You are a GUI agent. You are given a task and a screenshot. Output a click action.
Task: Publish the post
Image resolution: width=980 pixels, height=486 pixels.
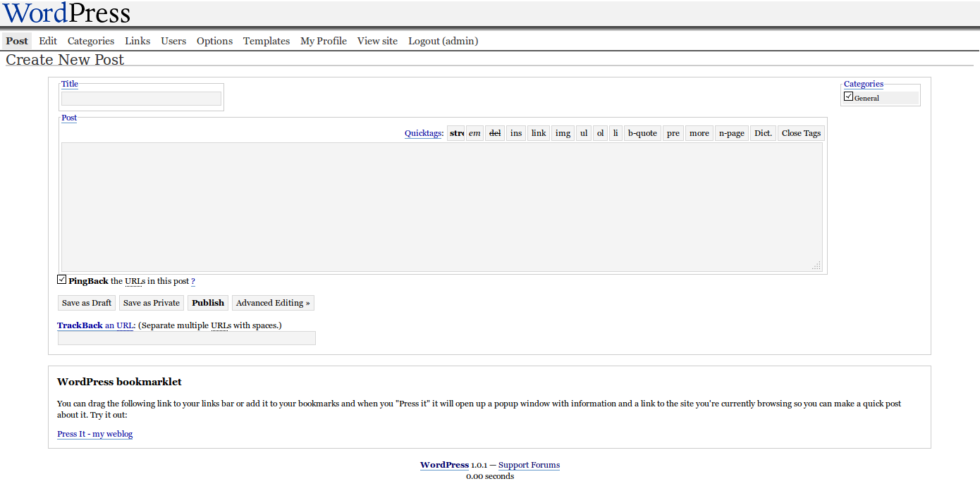click(x=208, y=303)
